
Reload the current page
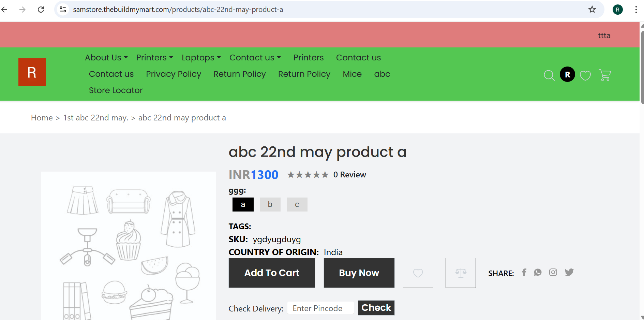pyautogui.click(x=41, y=10)
